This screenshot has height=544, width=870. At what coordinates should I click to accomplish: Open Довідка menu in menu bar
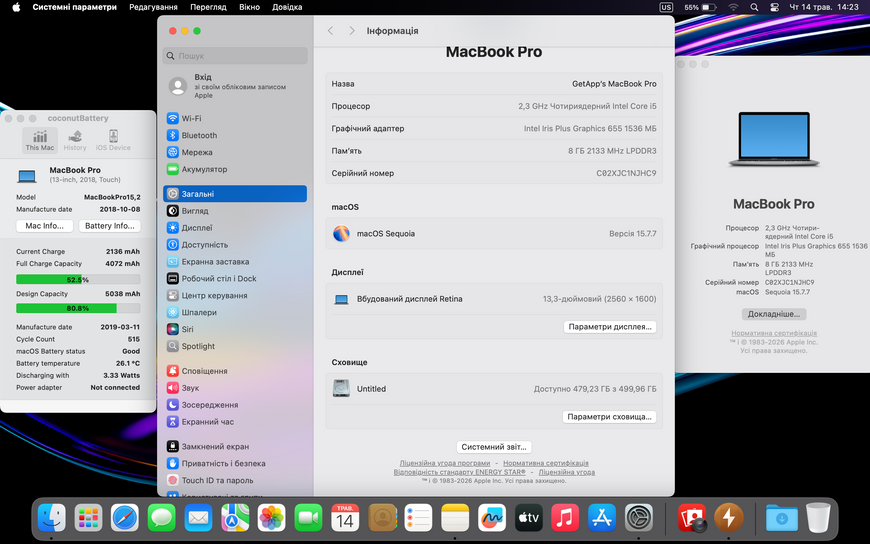[287, 7]
